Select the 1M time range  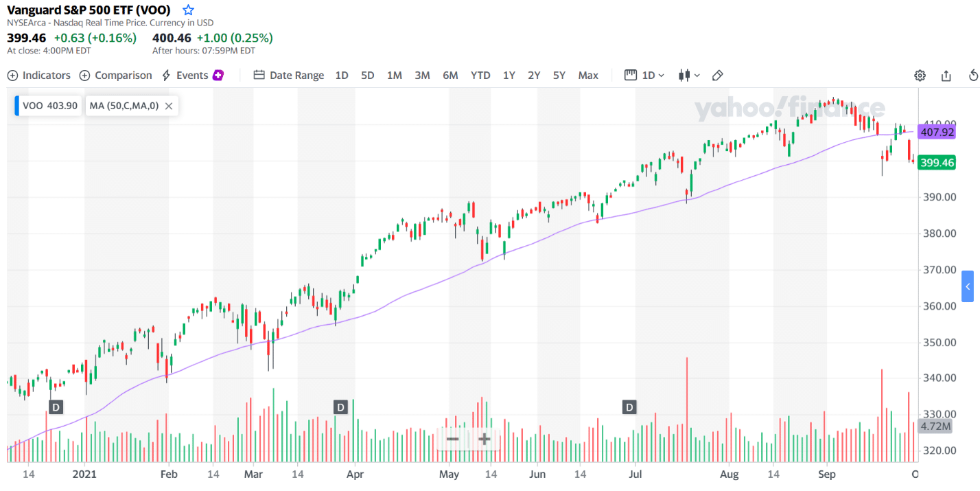click(x=395, y=75)
